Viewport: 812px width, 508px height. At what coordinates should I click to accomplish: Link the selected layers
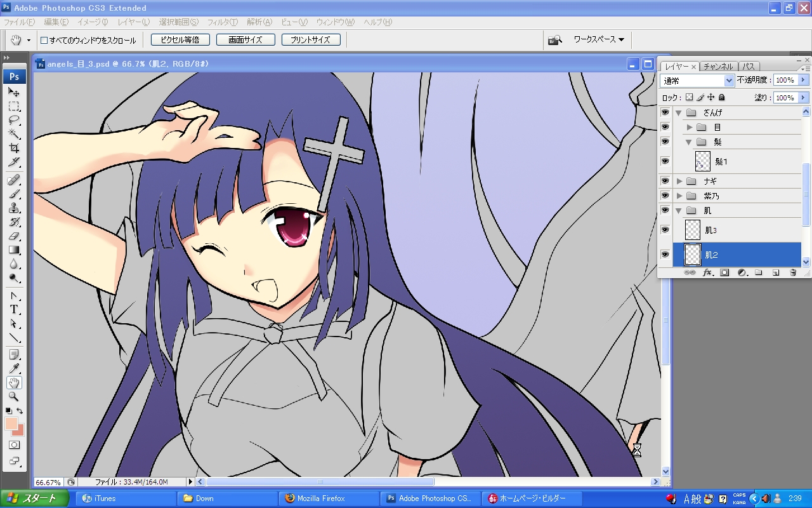point(691,272)
